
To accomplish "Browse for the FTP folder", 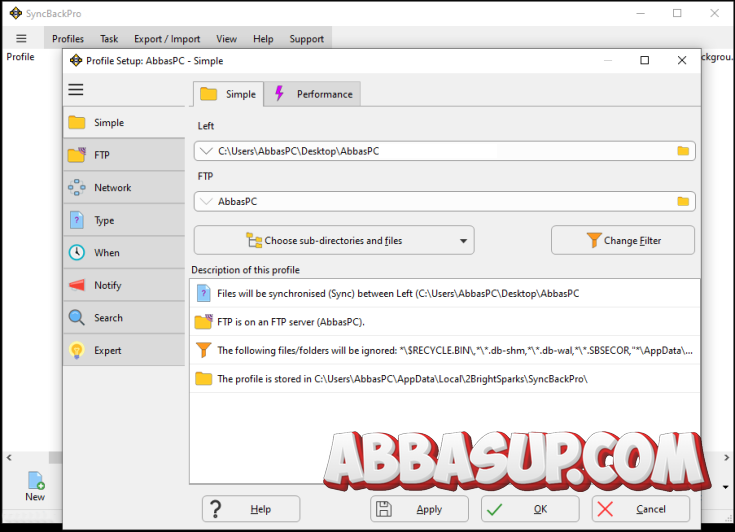I will coord(683,201).
